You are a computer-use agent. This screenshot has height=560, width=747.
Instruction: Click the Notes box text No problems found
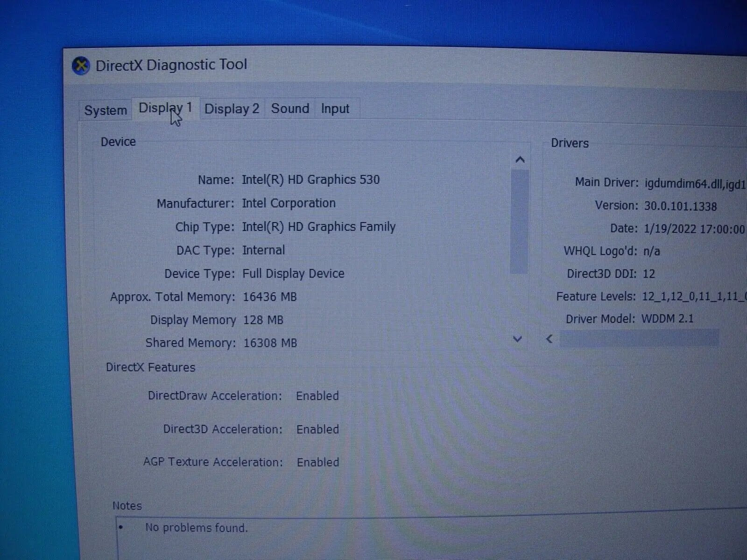[196, 528]
